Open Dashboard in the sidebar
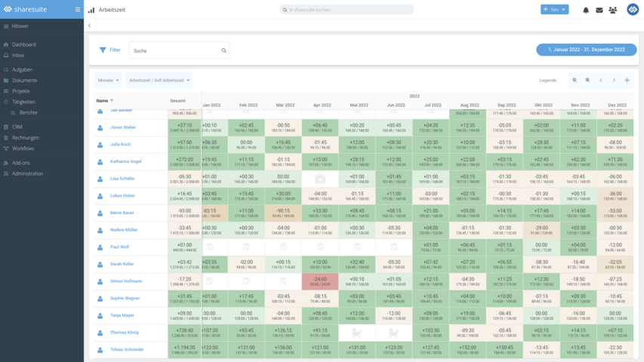This screenshot has width=644, height=362. coord(23,44)
